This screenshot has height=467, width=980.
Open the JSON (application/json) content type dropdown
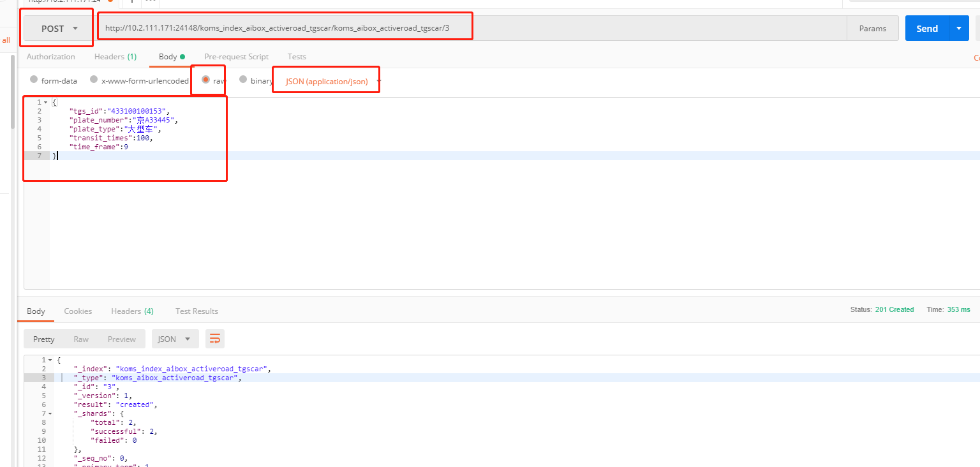click(333, 81)
